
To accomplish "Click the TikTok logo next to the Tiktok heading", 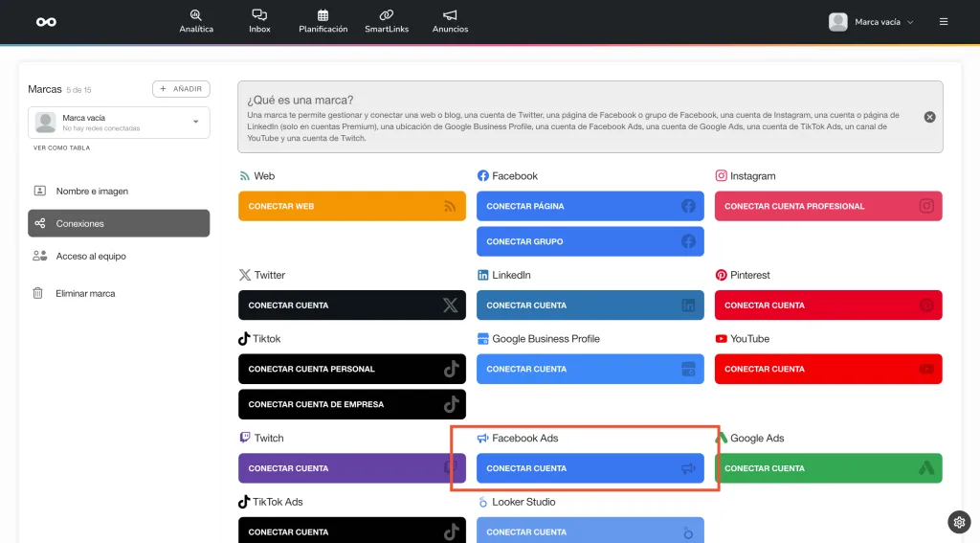I will click(244, 338).
